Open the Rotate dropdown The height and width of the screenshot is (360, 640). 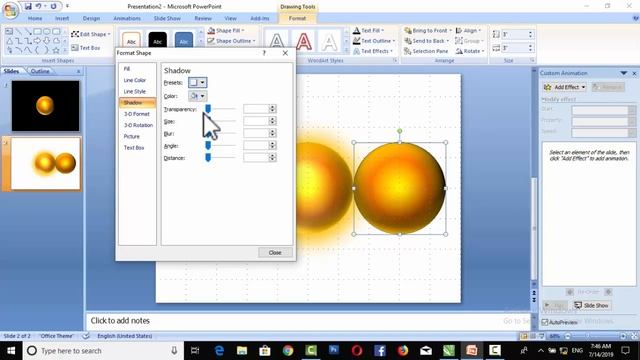coord(470,51)
